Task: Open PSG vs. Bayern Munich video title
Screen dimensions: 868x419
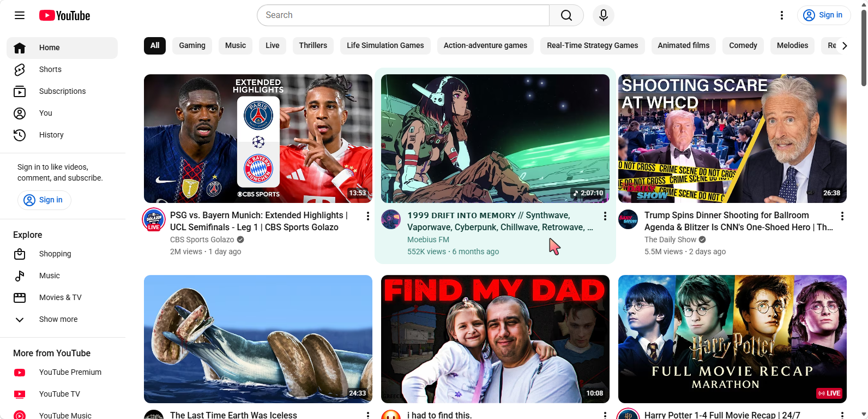Action: point(259,221)
